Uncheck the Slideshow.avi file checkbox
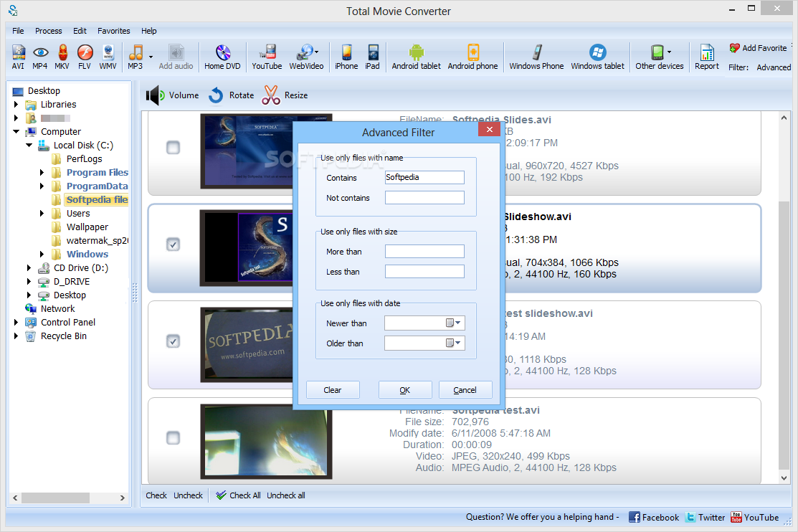The height and width of the screenshot is (532, 798). (173, 244)
